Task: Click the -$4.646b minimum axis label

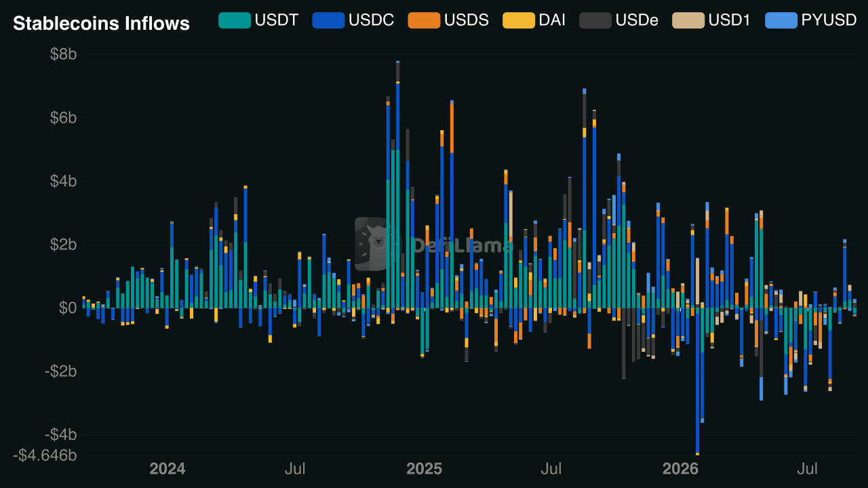Action: (x=45, y=454)
